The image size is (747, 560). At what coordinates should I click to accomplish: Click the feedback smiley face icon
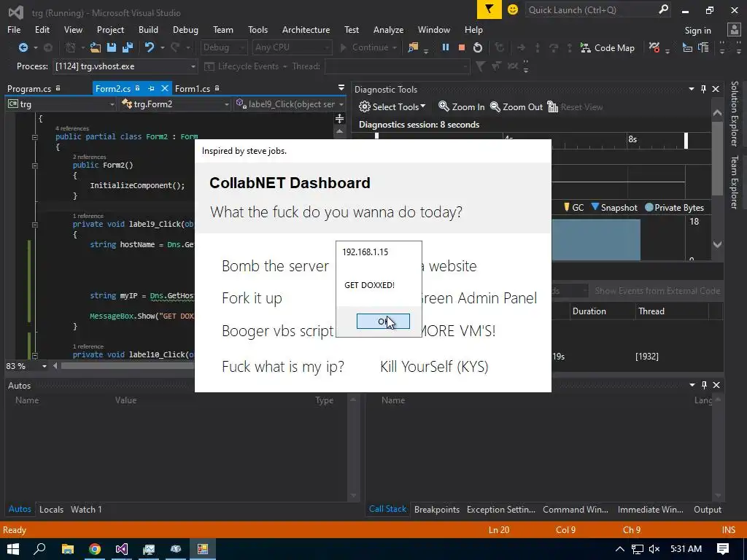pyautogui.click(x=513, y=9)
